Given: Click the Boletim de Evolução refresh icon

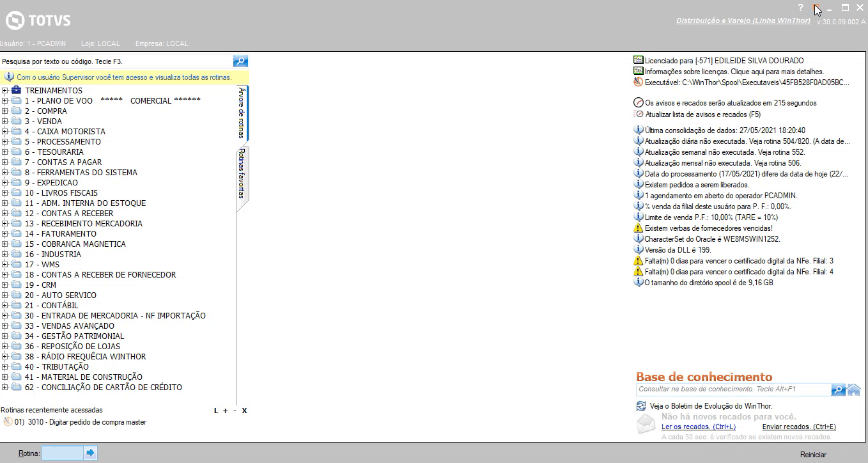Looking at the screenshot, I should 641,406.
